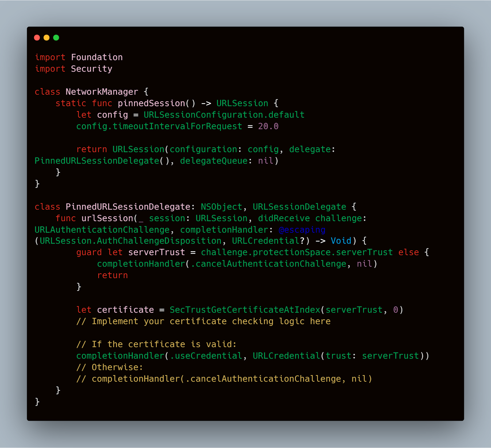The height and width of the screenshot is (448, 491).
Task: Click the yellow minimize dot
Action: 47,38
